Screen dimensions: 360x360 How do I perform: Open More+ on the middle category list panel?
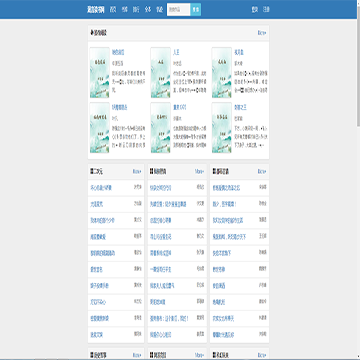point(199,171)
